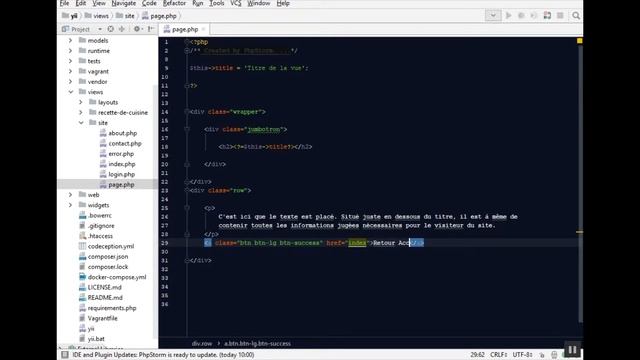Change UTF-8 encoding in status bar
The image size is (640, 360).
click(x=522, y=355)
